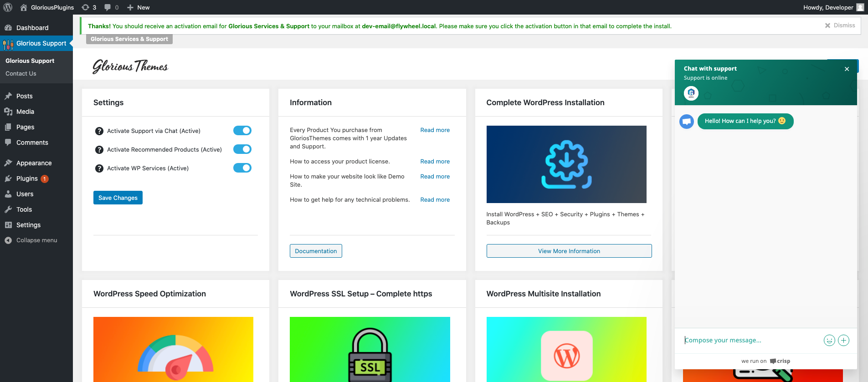Click the plus New icon in admin bar
This screenshot has width=868, height=382.
130,7
